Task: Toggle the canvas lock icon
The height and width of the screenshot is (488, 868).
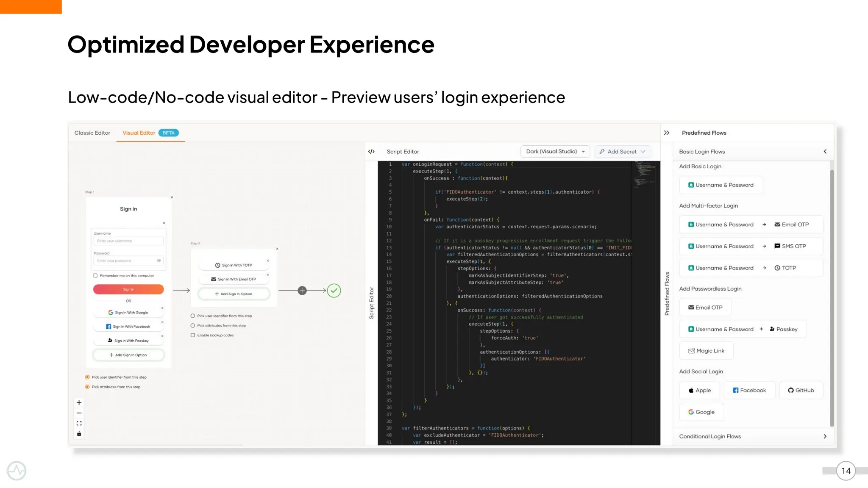Action: [x=79, y=434]
